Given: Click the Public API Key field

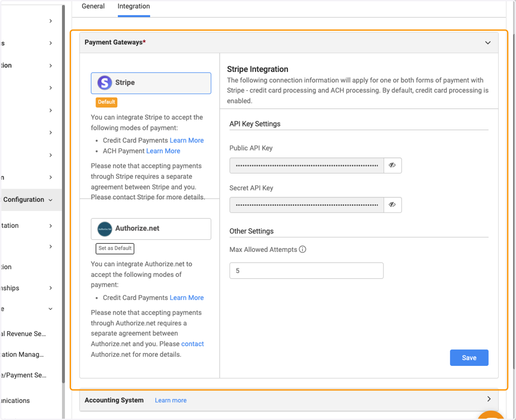Looking at the screenshot, I should click(x=307, y=165).
